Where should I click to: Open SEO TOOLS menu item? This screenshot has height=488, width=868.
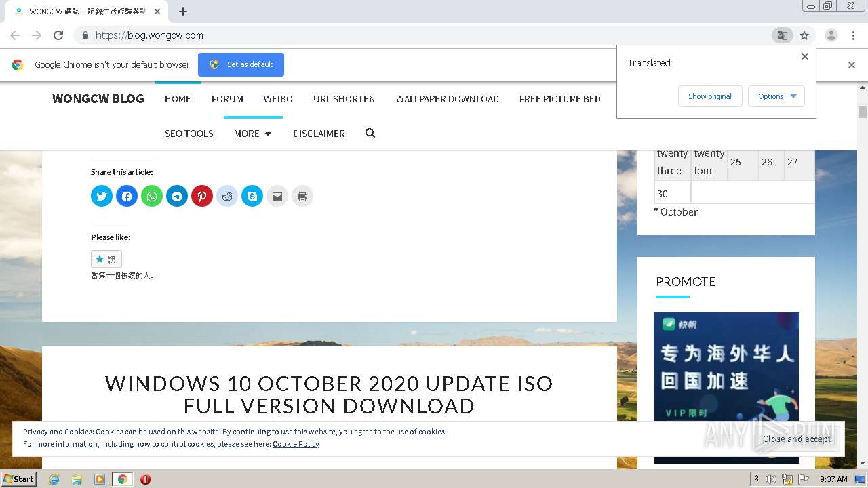pyautogui.click(x=189, y=134)
